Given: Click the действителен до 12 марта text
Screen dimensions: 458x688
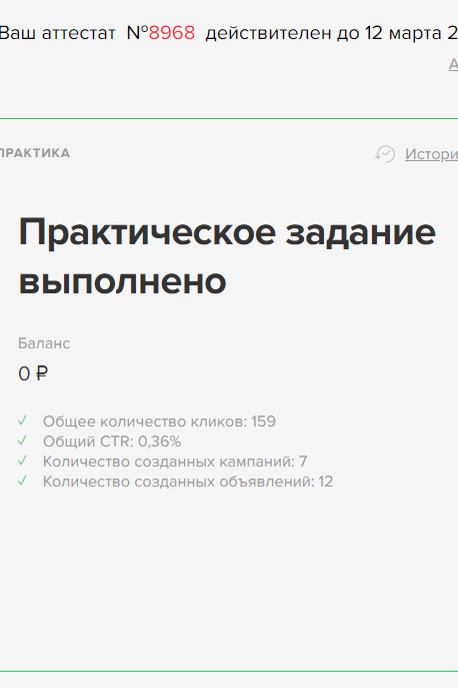Looking at the screenshot, I should (324, 33).
